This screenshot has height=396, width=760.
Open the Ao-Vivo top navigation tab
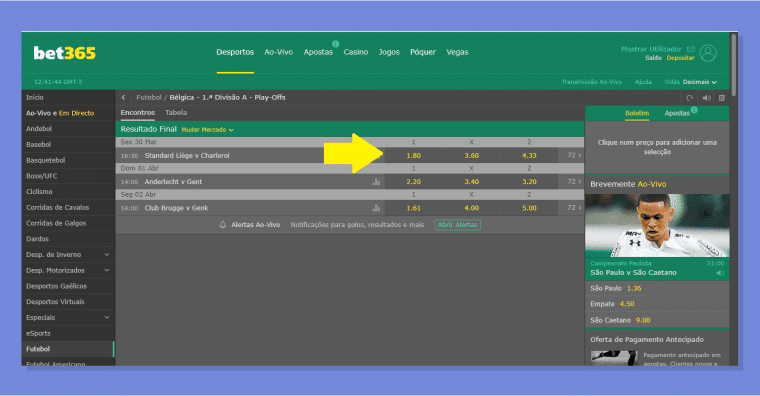pyautogui.click(x=278, y=52)
